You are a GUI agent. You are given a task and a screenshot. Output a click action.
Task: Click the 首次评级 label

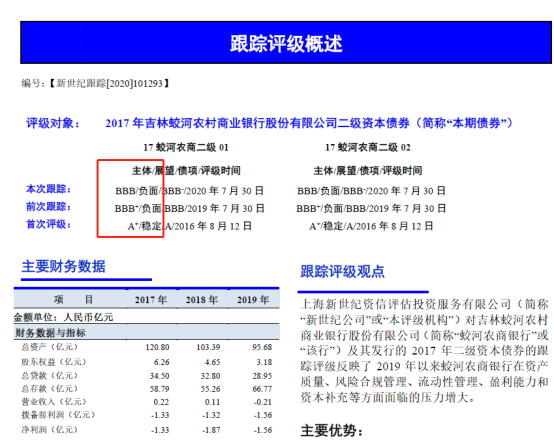(48, 224)
